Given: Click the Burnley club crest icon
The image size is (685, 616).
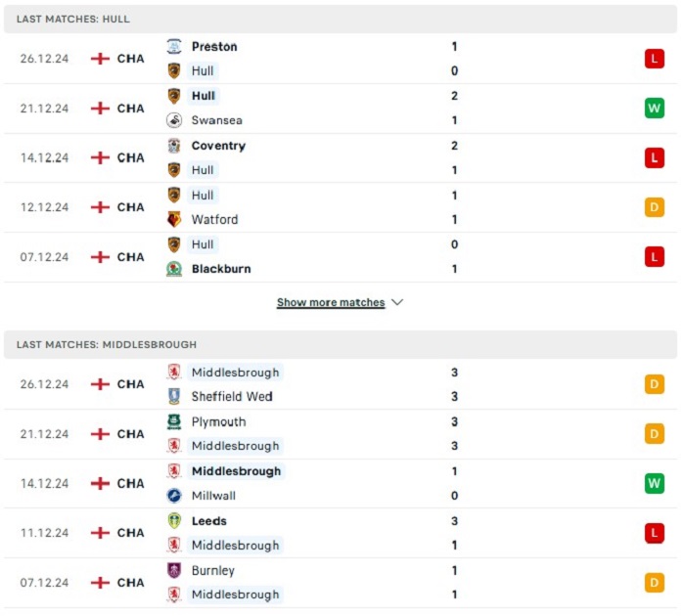Looking at the screenshot, I should pos(174,570).
